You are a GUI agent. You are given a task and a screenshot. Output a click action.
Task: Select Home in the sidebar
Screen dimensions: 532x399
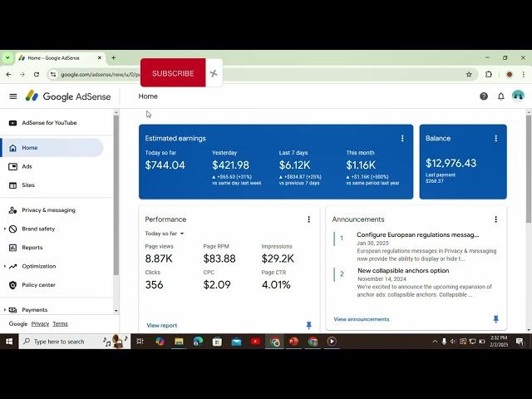[x=52, y=148]
